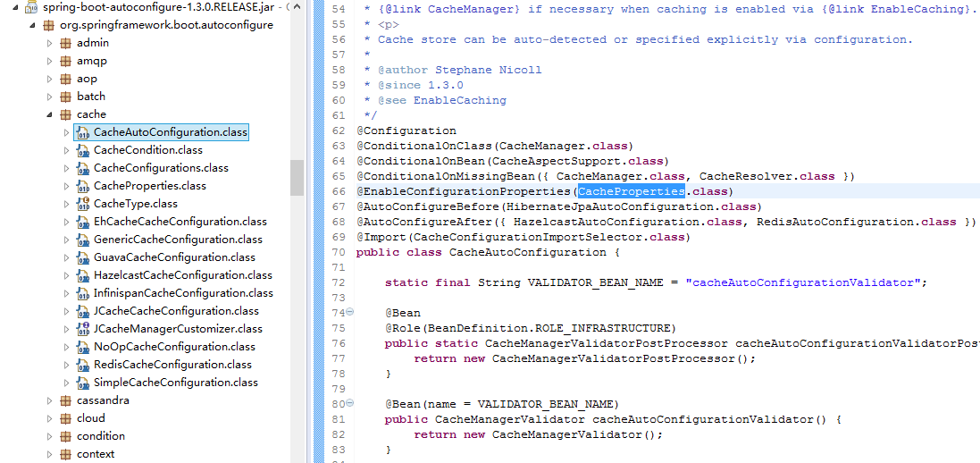Click the spring-boot-autoconfigure jar icon
980x463 pixels.
[30, 7]
